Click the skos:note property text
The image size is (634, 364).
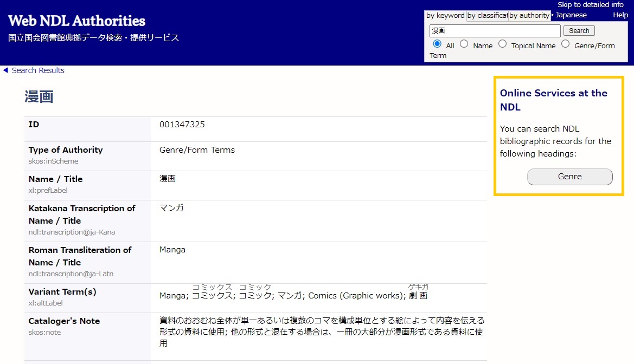click(44, 333)
